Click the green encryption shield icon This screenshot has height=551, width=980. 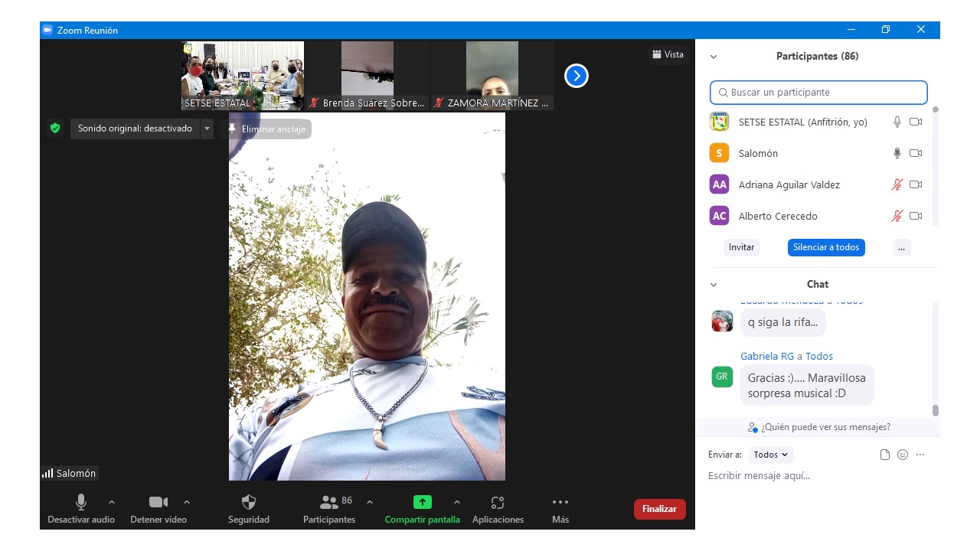point(55,129)
